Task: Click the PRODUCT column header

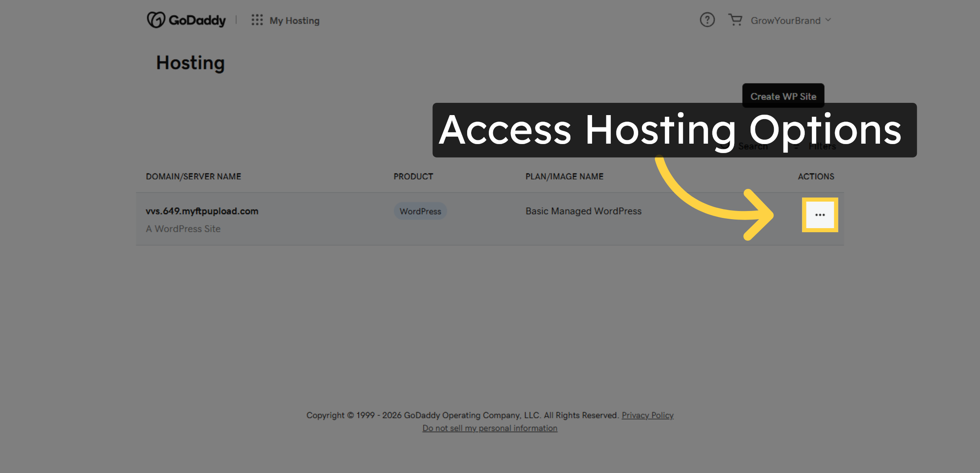Action: pos(413,176)
